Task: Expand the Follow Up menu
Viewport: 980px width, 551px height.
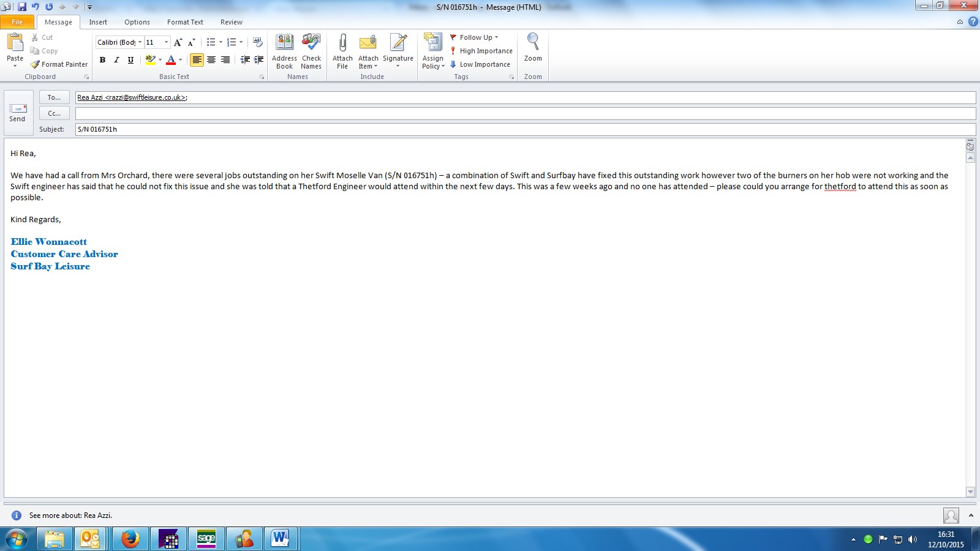Action: point(475,37)
